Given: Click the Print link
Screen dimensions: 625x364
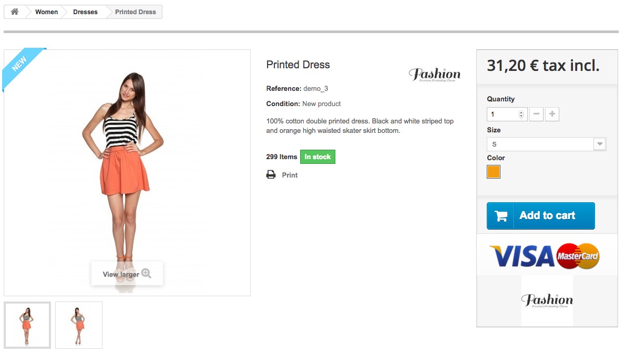Looking at the screenshot, I should click(290, 175).
